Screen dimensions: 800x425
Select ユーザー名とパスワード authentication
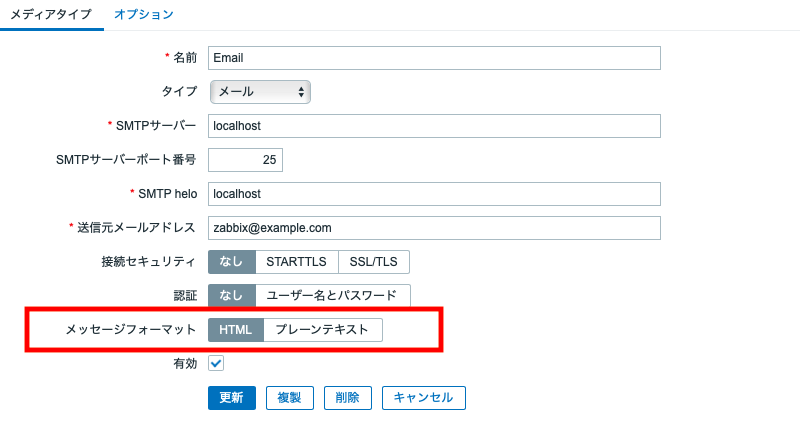pos(332,295)
